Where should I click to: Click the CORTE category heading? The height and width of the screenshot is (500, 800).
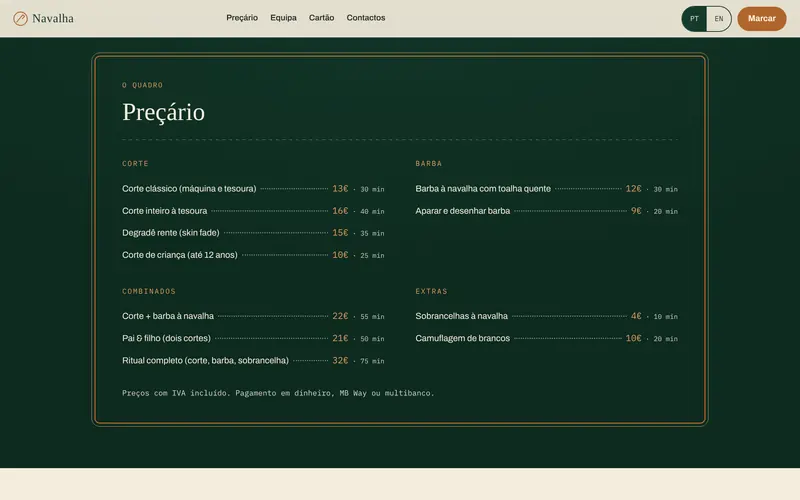pyautogui.click(x=135, y=164)
